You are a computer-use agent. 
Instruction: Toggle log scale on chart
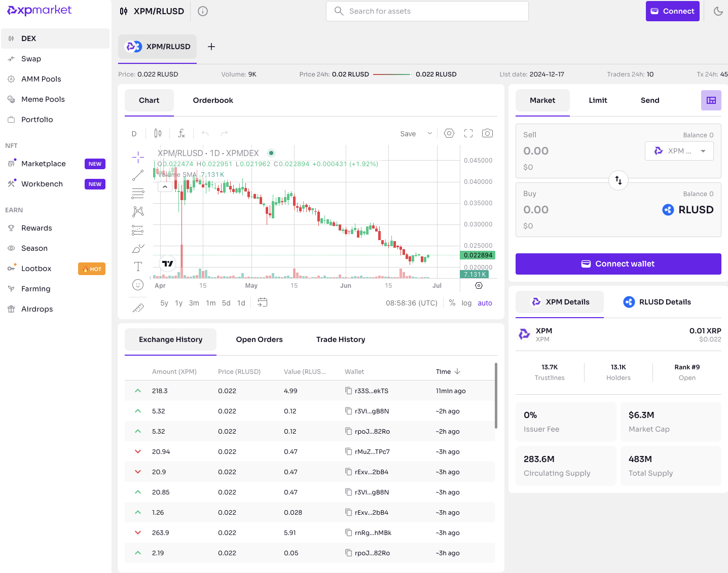coord(466,303)
